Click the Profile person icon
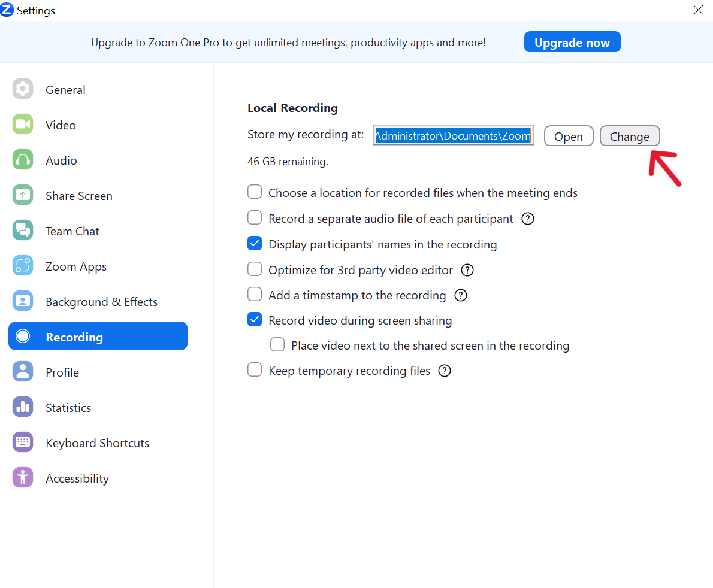The height and width of the screenshot is (588, 713). (x=23, y=372)
